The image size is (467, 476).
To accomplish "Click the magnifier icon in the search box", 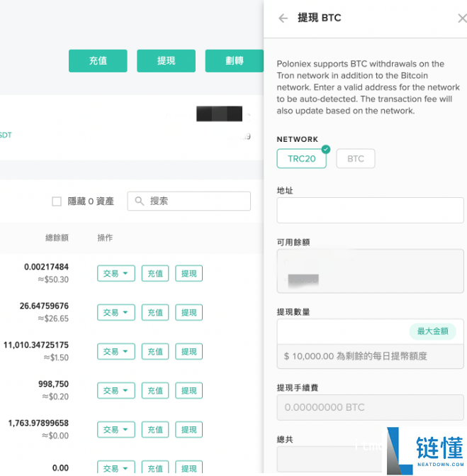I will 139,201.
